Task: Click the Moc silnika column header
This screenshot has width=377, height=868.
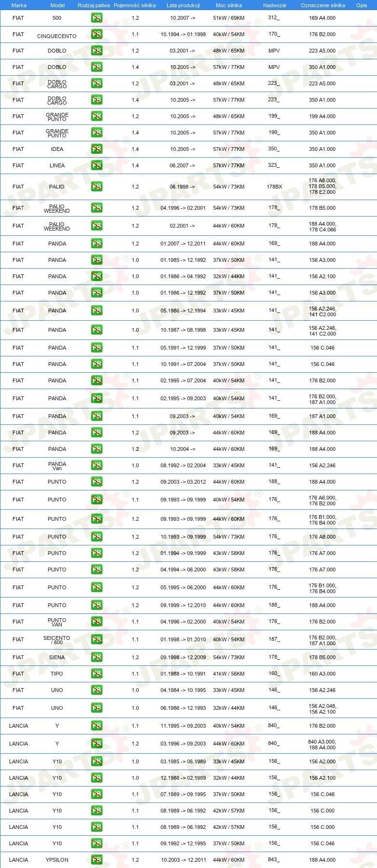Action: [x=229, y=5]
